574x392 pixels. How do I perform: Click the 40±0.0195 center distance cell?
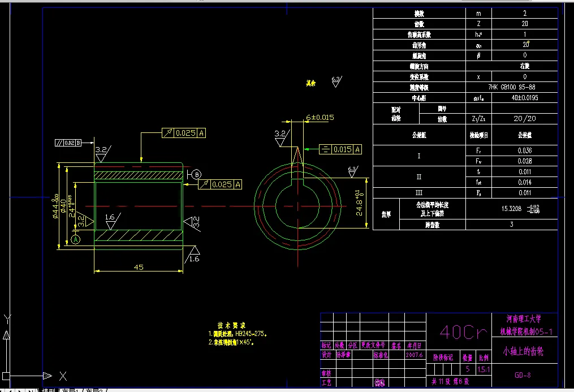coord(525,98)
